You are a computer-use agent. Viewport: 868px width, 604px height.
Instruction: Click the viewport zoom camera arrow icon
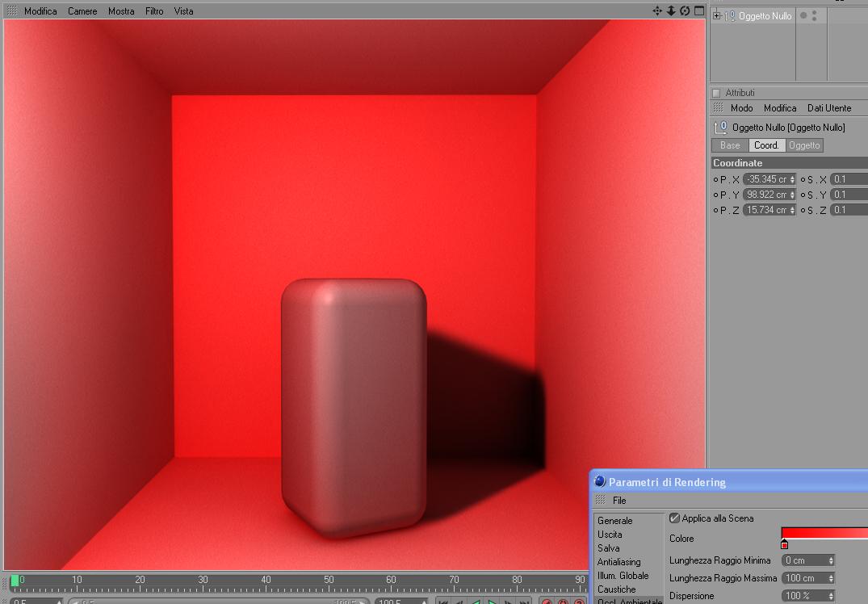tap(671, 11)
